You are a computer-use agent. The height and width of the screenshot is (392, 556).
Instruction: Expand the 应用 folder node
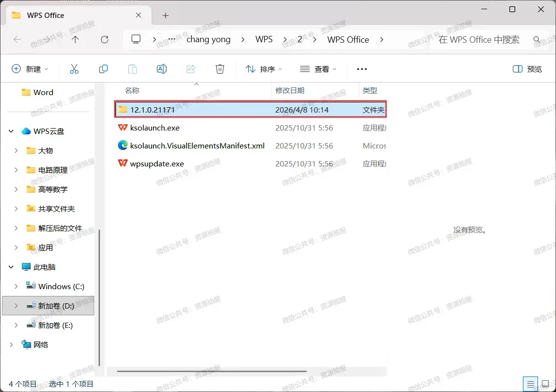click(16, 247)
